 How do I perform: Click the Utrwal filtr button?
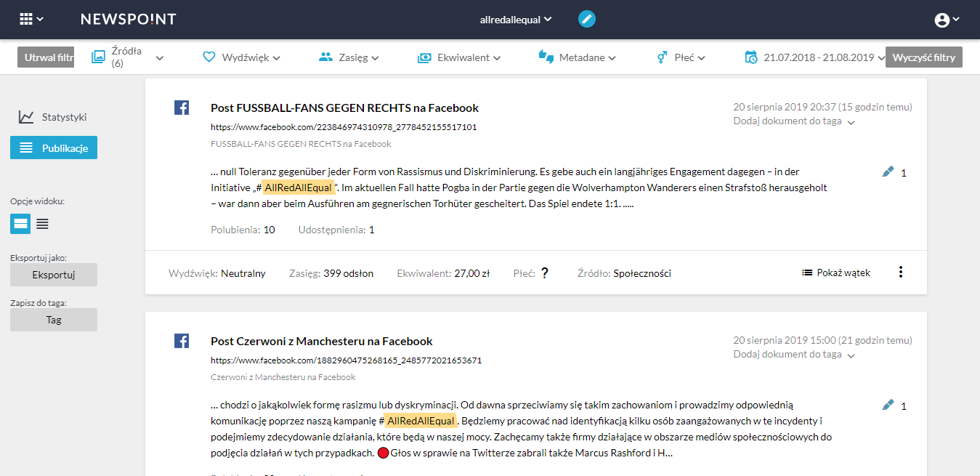pos(46,57)
